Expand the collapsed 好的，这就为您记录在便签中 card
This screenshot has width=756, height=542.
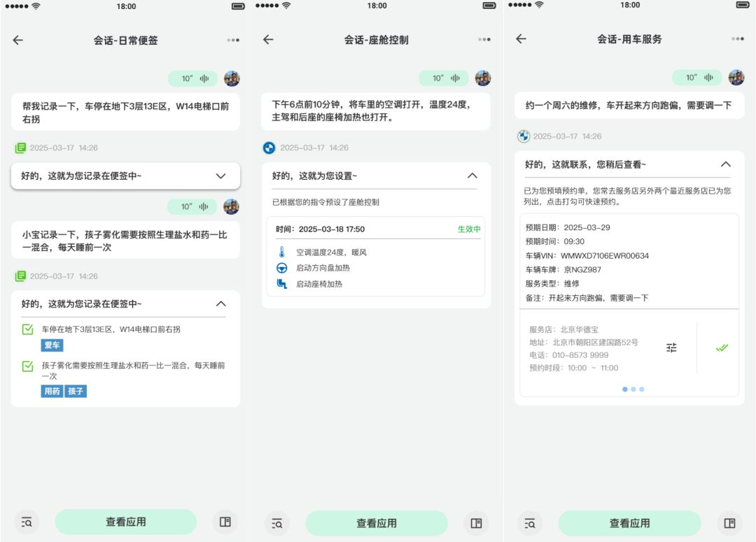(x=220, y=176)
